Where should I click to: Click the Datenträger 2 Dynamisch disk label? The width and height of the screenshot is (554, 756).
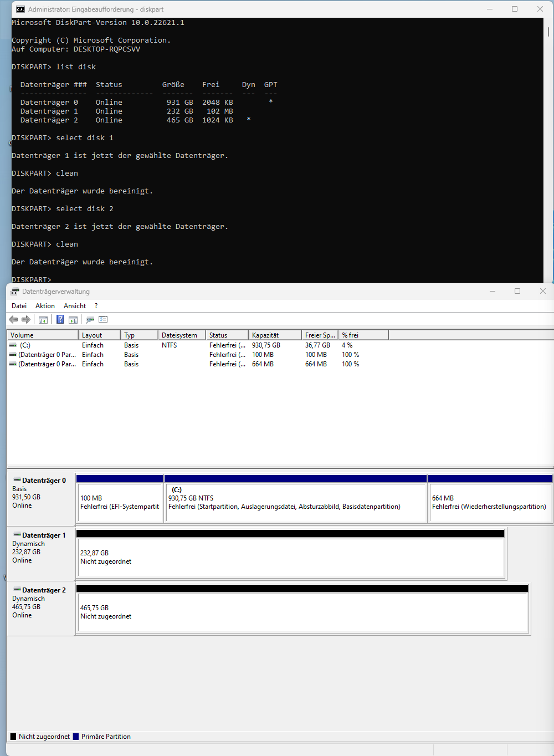coord(41,608)
